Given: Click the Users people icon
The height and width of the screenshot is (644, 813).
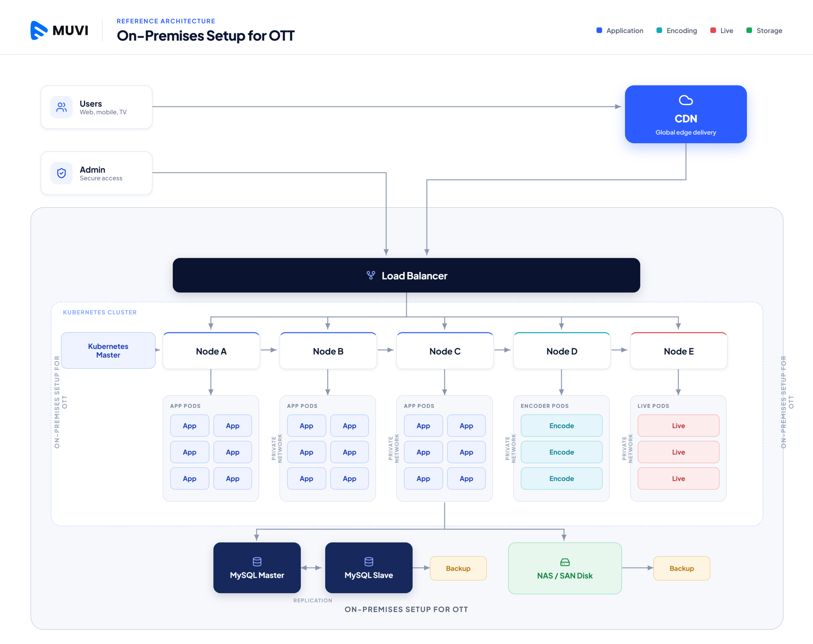Looking at the screenshot, I should (62, 107).
